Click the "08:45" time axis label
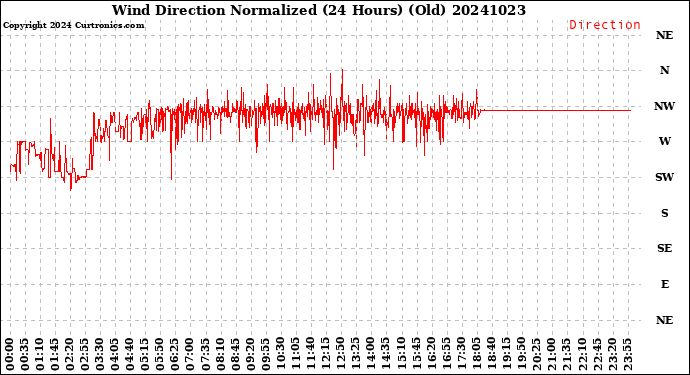690x375 pixels. (235, 355)
